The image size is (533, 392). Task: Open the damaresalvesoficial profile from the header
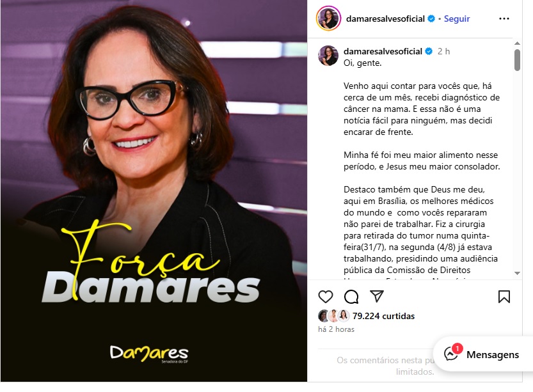tap(385, 19)
